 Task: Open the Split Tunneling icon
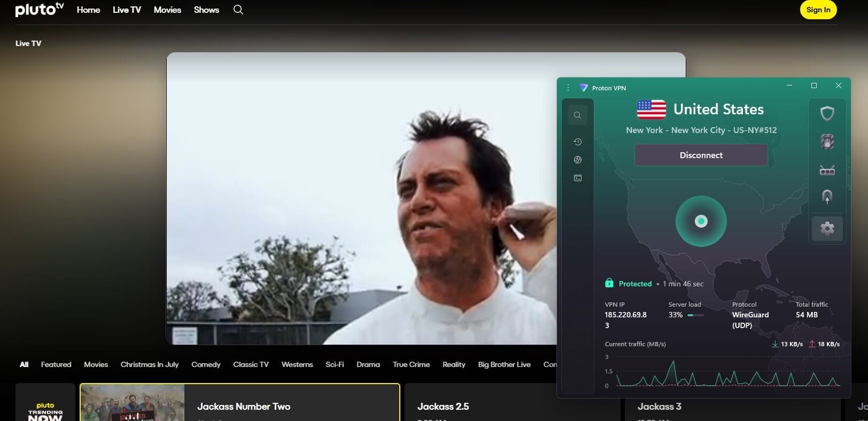point(827,197)
